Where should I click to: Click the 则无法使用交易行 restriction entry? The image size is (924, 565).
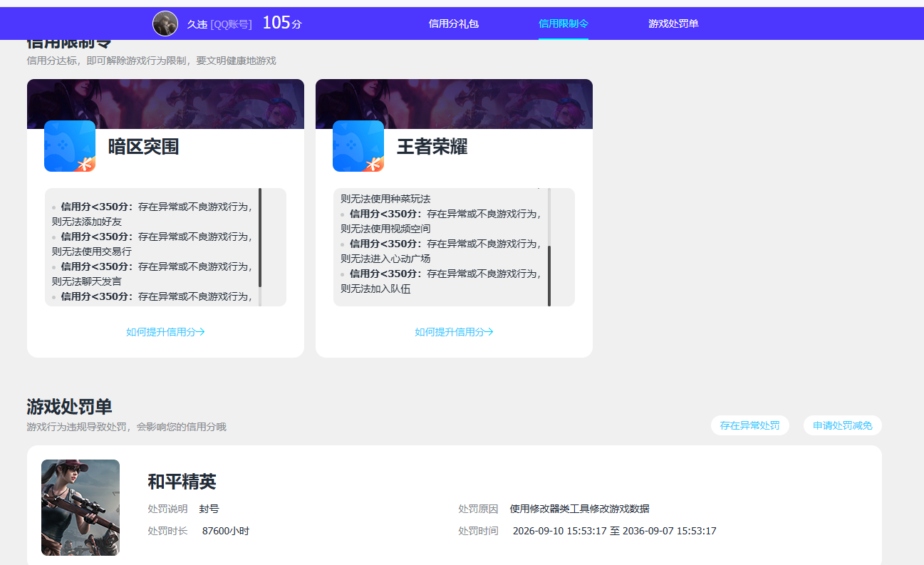(x=92, y=252)
